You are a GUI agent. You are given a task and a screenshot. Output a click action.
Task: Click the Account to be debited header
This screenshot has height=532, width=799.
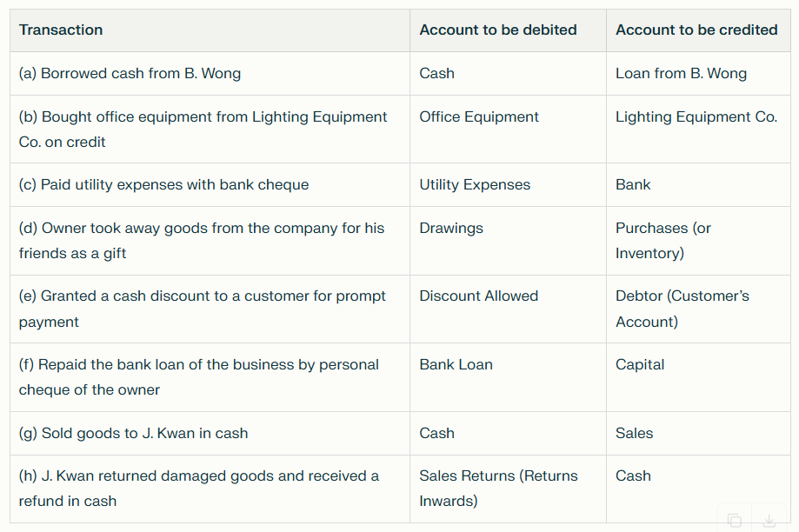tap(498, 30)
